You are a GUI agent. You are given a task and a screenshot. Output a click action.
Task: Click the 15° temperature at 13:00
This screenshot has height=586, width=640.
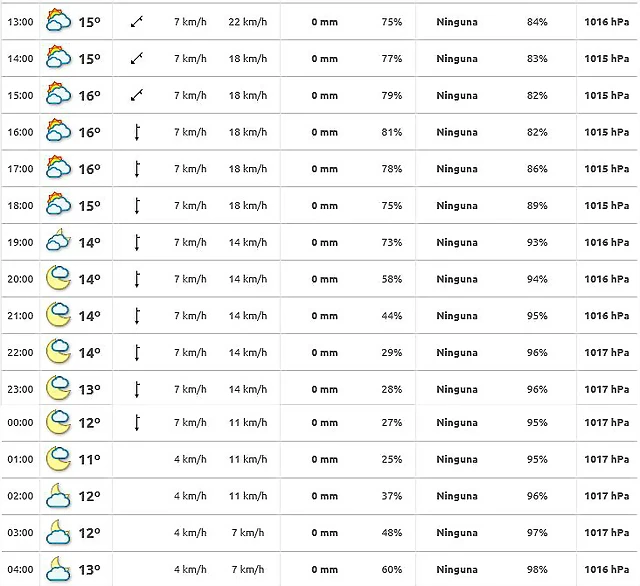click(x=90, y=21)
